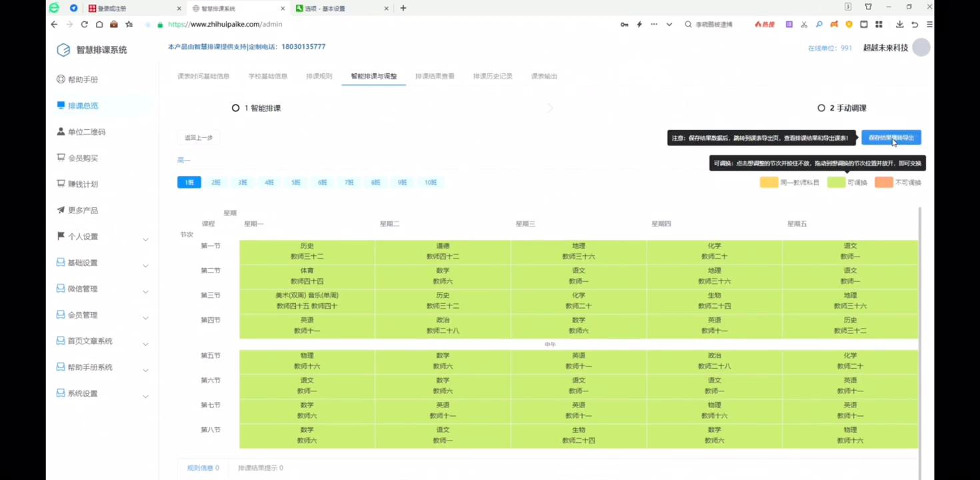Click the green 可调换 legend swatch
The image size is (980, 480).
pos(836,181)
